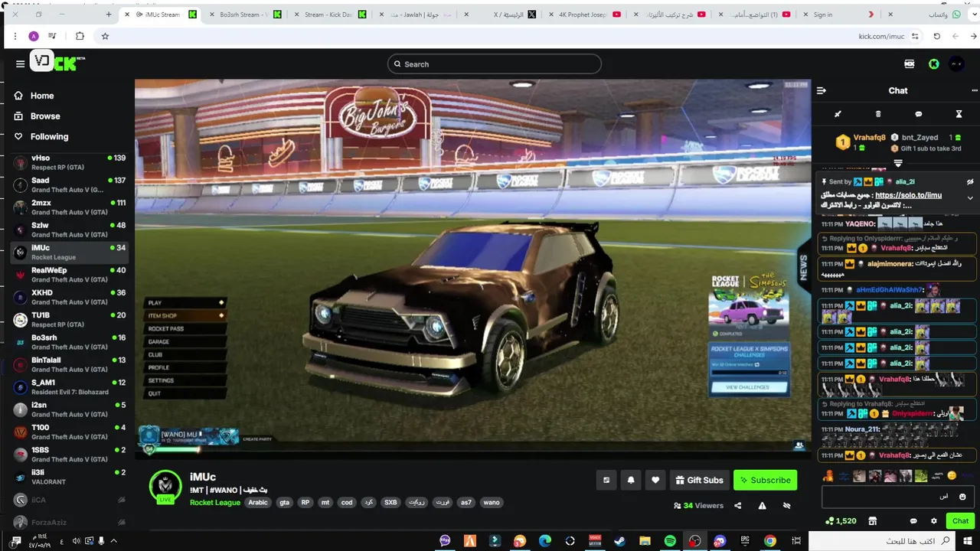
Task: Toggle the heart follow button
Action: tap(655, 480)
